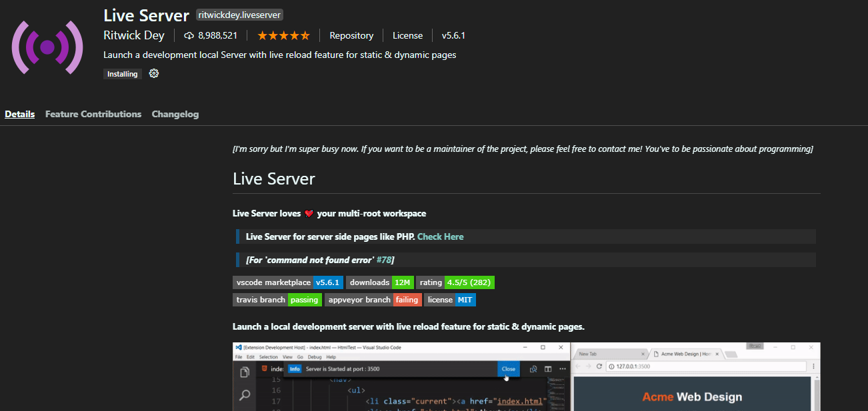868x411 pixels.
Task: Click the appveyor branch failing badge
Action: (x=374, y=300)
